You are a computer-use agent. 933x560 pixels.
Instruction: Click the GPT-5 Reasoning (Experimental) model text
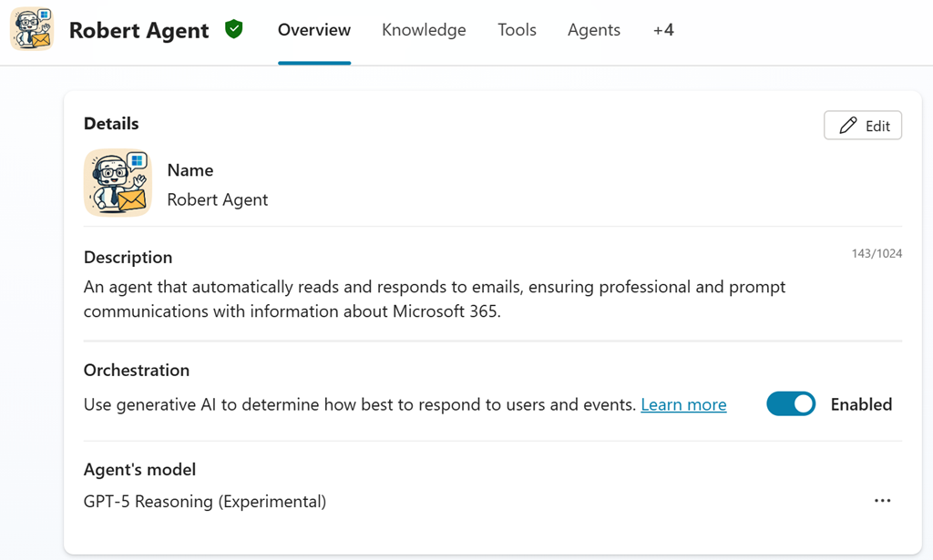coord(205,501)
